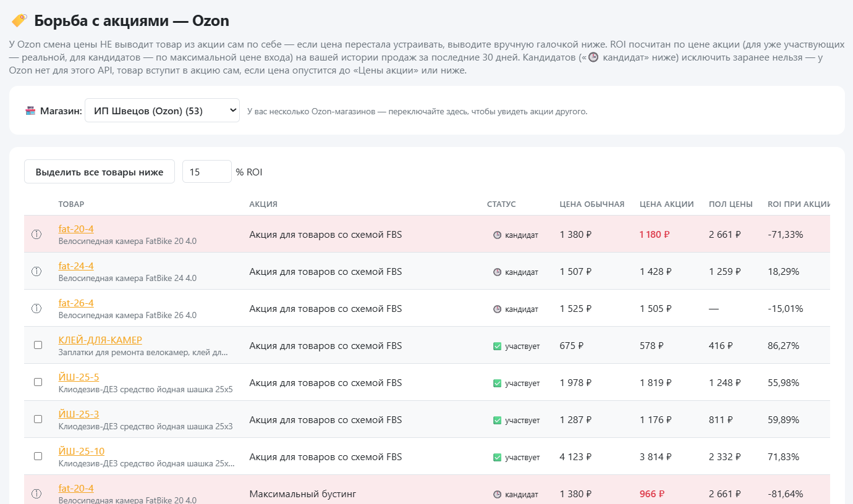Click green check icon for ЙШ-25-3
The height and width of the screenshot is (504, 853).
pos(498,420)
